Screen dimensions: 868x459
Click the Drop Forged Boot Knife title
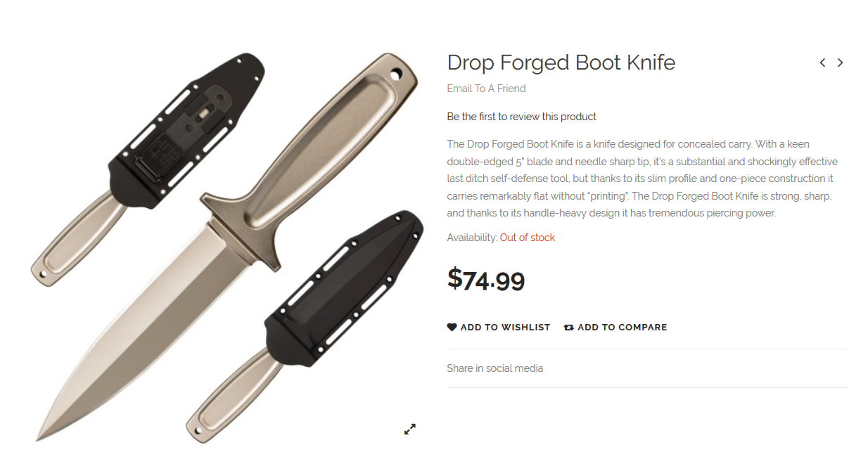click(561, 63)
